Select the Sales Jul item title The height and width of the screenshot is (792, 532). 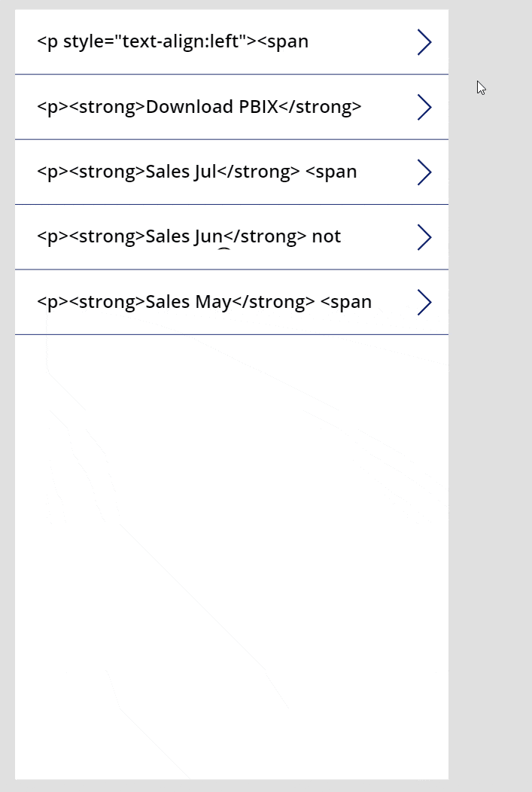click(x=197, y=172)
